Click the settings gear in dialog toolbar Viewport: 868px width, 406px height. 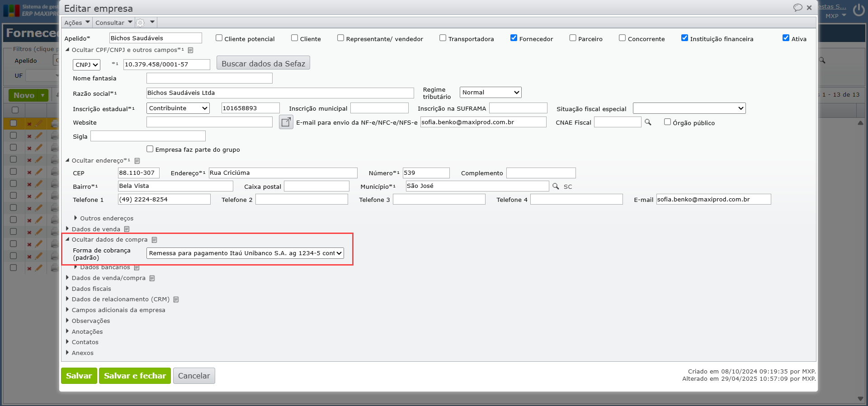pyautogui.click(x=141, y=23)
